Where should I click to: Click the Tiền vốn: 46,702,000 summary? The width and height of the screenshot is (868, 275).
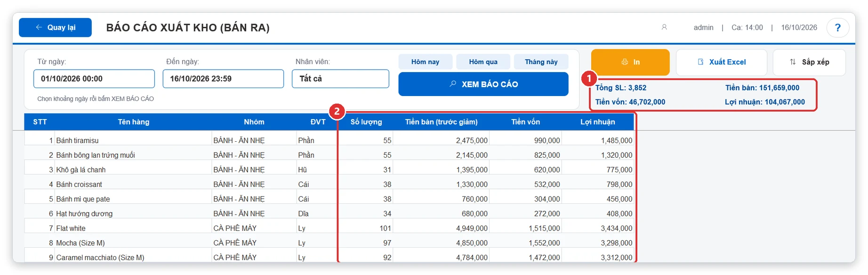coord(630,102)
